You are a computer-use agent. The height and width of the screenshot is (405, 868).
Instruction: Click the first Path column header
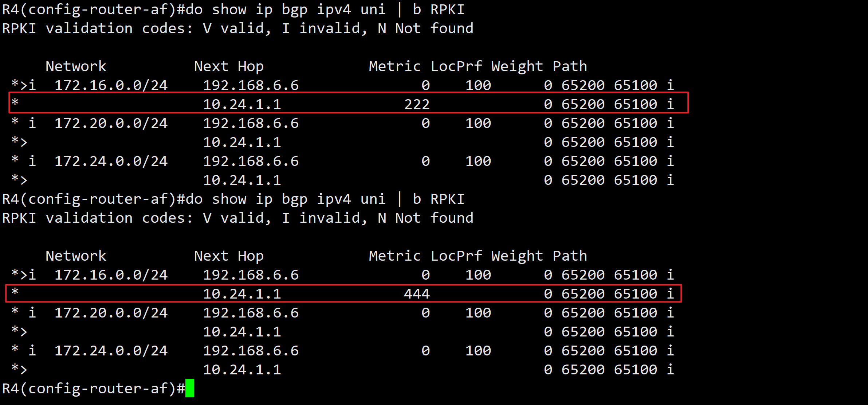coord(570,66)
